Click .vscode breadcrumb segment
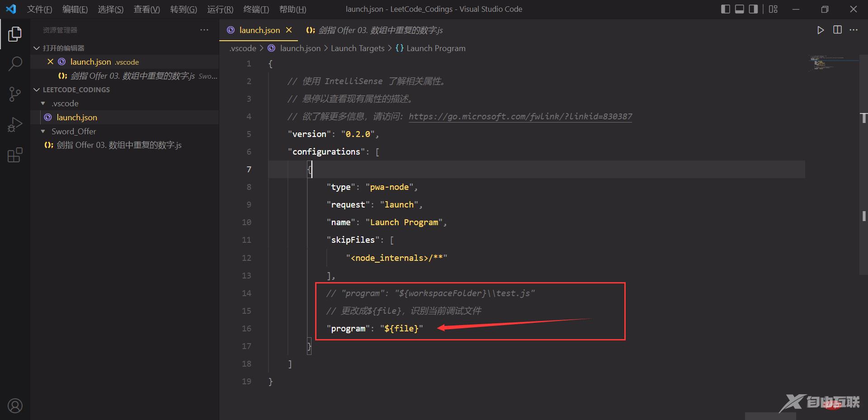This screenshot has height=420, width=868. tap(242, 48)
